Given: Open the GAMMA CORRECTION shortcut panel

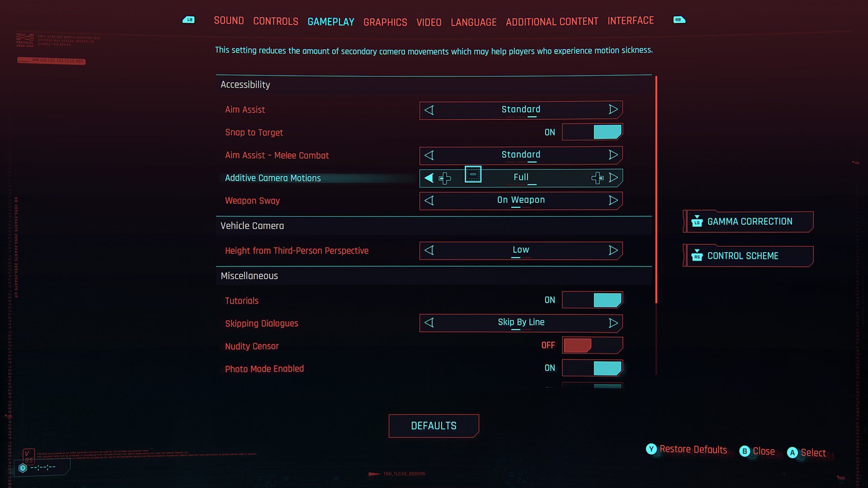Looking at the screenshot, I should (x=748, y=221).
